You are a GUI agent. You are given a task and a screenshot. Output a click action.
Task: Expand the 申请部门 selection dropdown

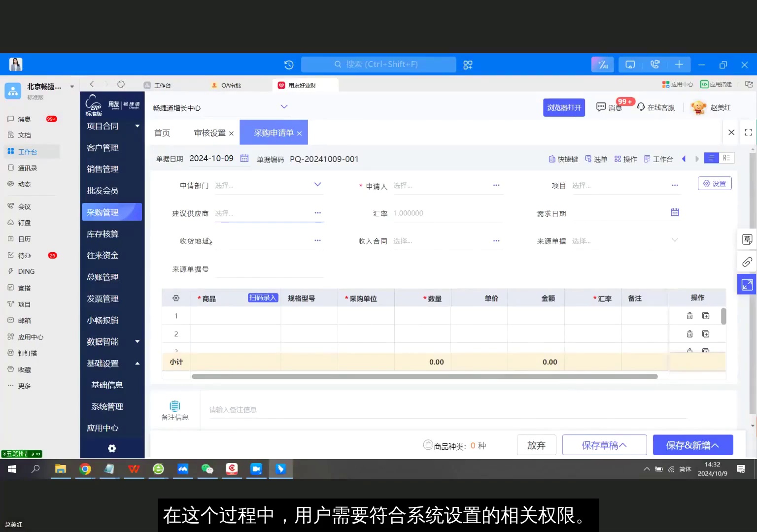[x=317, y=184]
